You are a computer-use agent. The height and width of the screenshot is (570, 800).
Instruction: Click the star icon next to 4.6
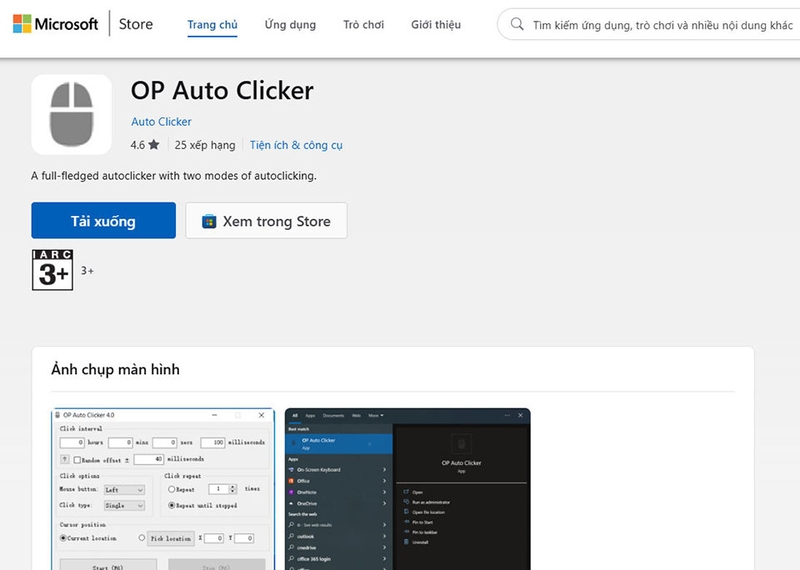(x=154, y=144)
